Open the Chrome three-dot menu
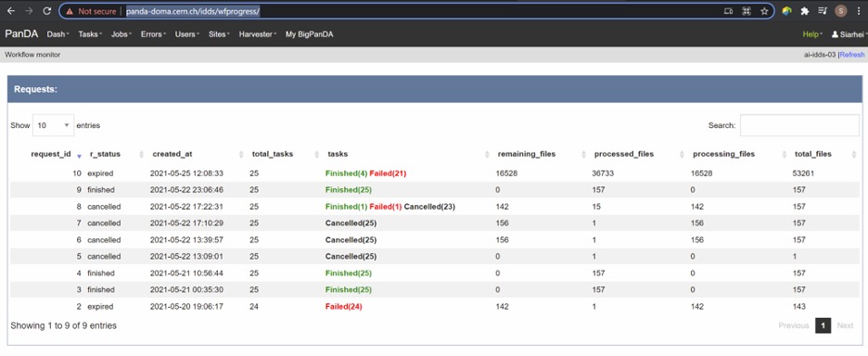This screenshot has height=356, width=868. point(859,11)
